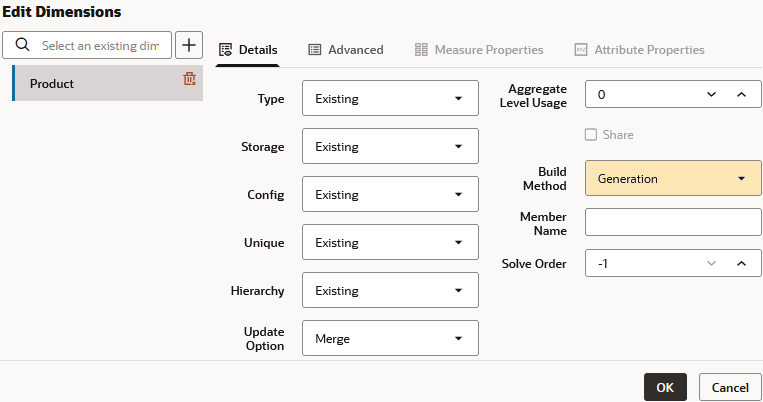Decrease Solve Order with down chevron
The height and width of the screenshot is (402, 763).
pos(712,264)
